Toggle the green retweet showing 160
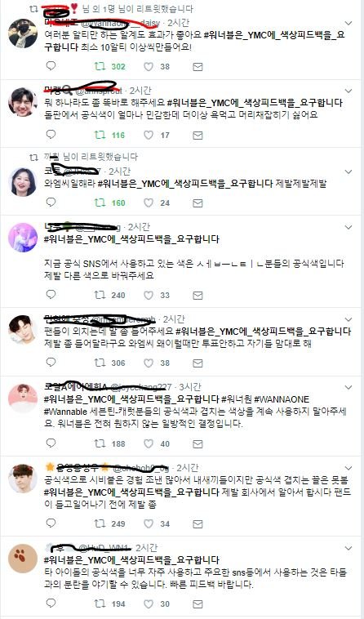The height and width of the screenshot is (619, 364). 100,203
